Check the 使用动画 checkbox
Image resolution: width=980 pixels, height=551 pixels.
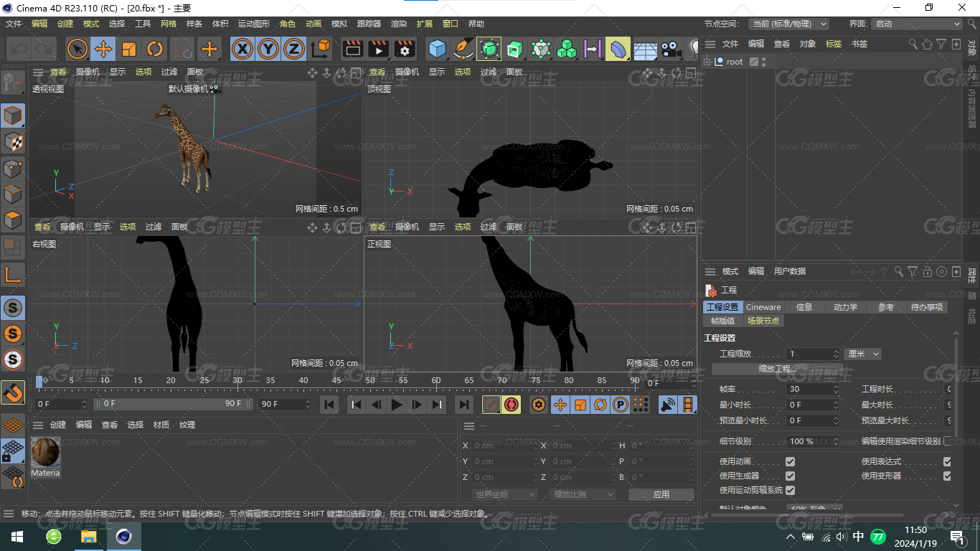(790, 461)
